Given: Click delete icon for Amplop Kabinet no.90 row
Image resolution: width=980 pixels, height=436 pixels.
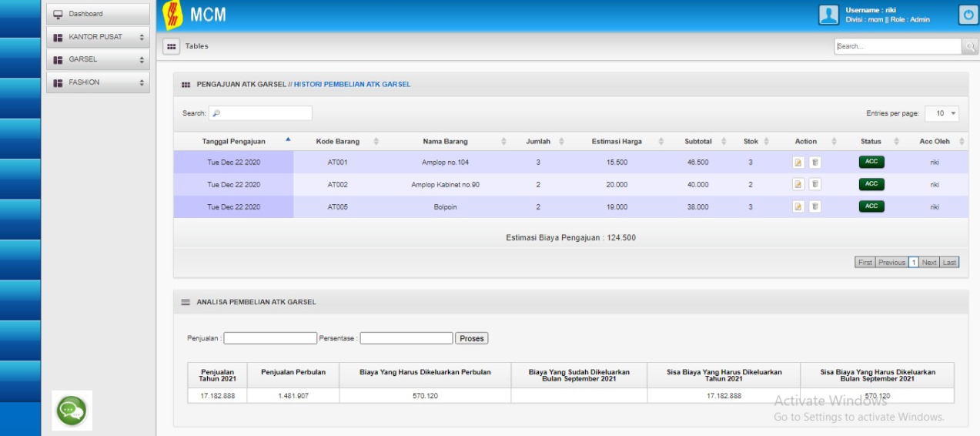Looking at the screenshot, I should pyautogui.click(x=814, y=184).
